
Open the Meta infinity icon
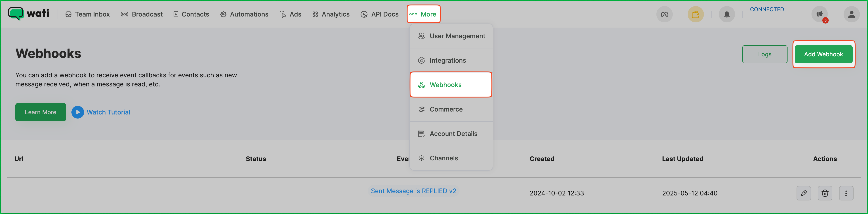(664, 14)
